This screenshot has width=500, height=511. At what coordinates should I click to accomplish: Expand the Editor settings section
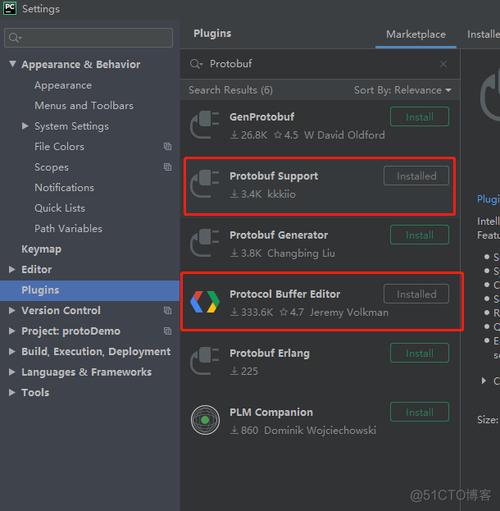[x=12, y=269]
